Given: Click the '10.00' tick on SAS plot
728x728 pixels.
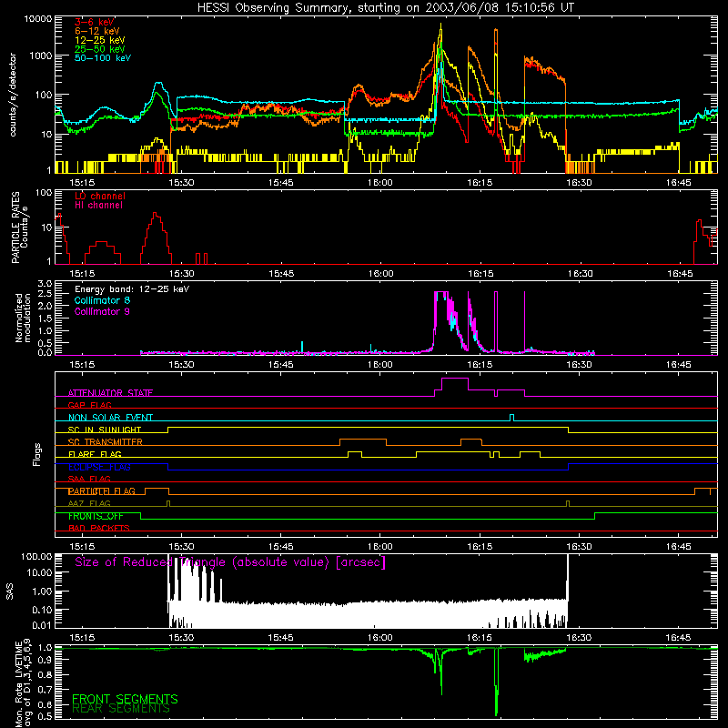Looking at the screenshot, I should [39, 572].
